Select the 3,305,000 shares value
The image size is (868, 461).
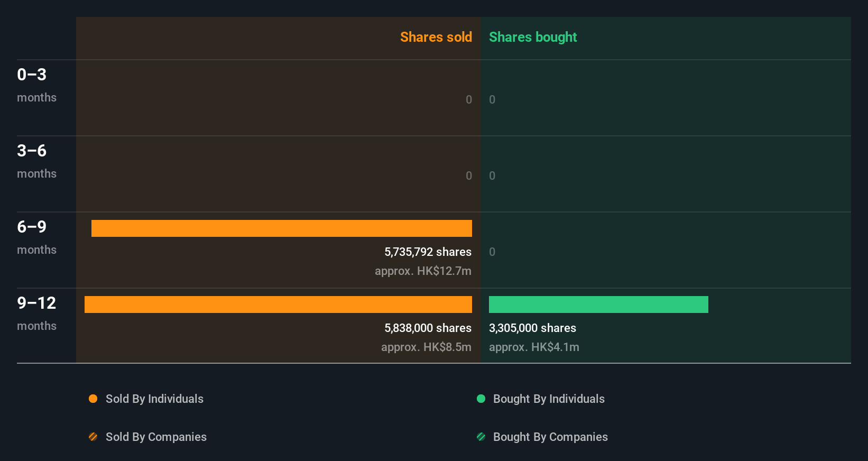(532, 328)
